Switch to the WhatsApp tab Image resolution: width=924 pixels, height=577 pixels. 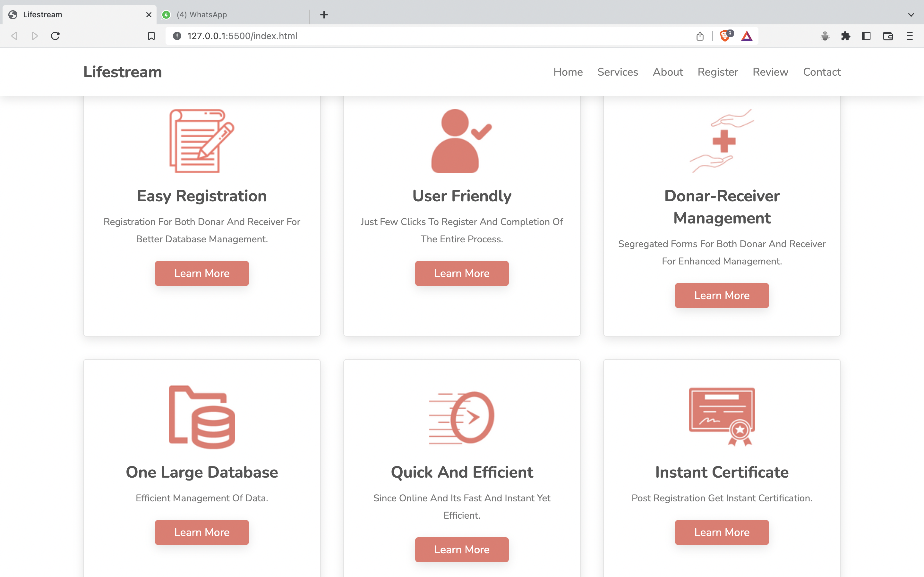[208, 14]
